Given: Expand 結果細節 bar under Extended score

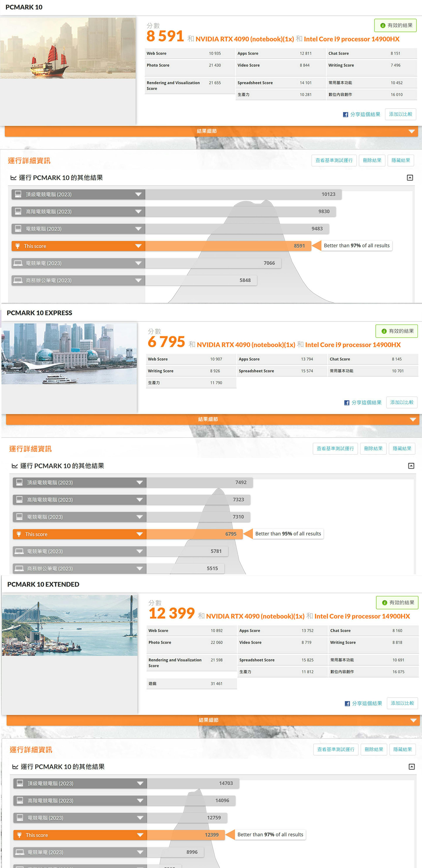Looking at the screenshot, I should tap(213, 720).
